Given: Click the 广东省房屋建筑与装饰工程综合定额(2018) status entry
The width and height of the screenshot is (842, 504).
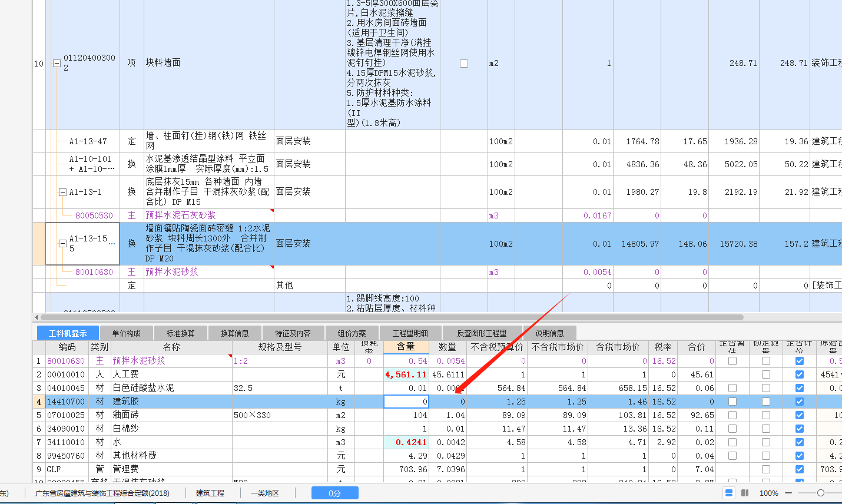Looking at the screenshot, I should tap(102, 493).
